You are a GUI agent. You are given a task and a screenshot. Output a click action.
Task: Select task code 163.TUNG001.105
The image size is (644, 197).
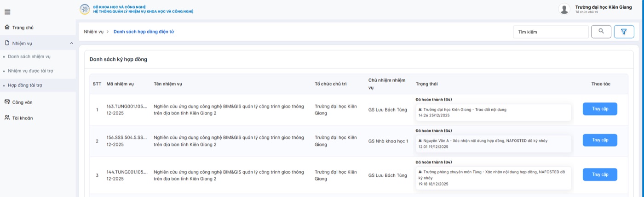(127, 110)
